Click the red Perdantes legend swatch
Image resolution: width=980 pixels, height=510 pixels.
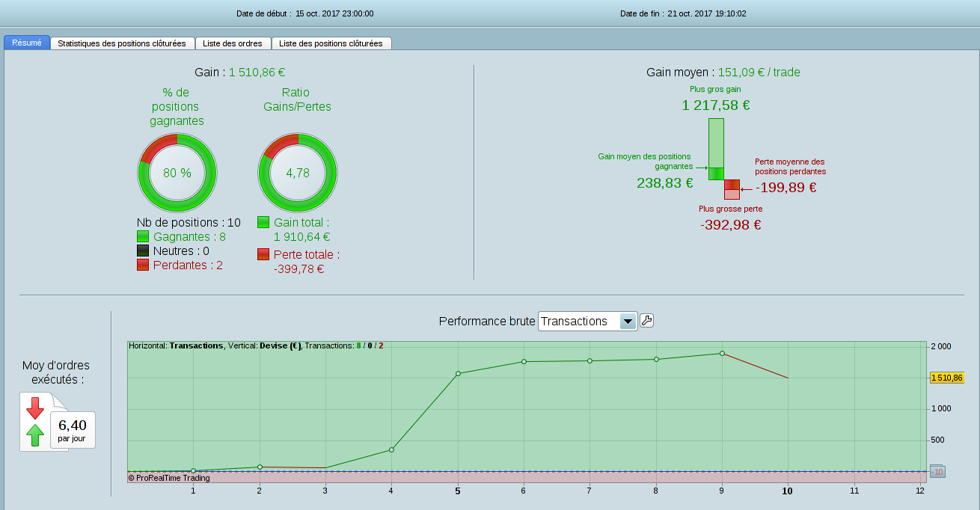[143, 265]
